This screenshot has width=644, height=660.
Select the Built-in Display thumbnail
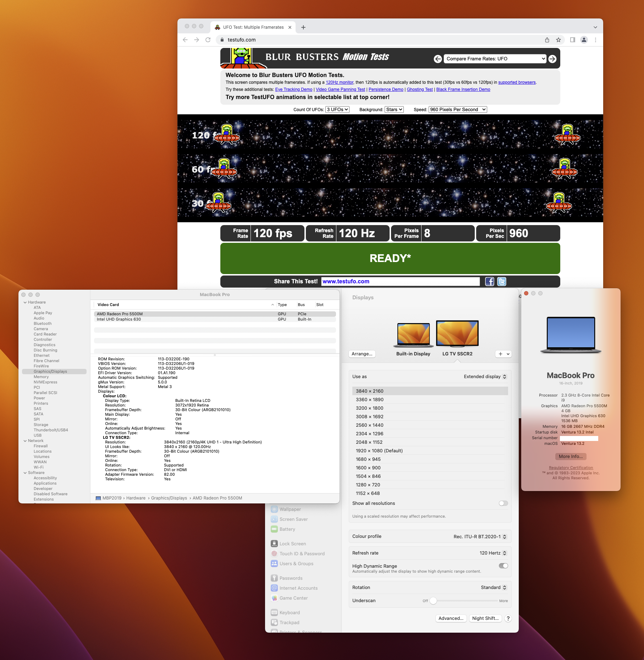pos(413,335)
